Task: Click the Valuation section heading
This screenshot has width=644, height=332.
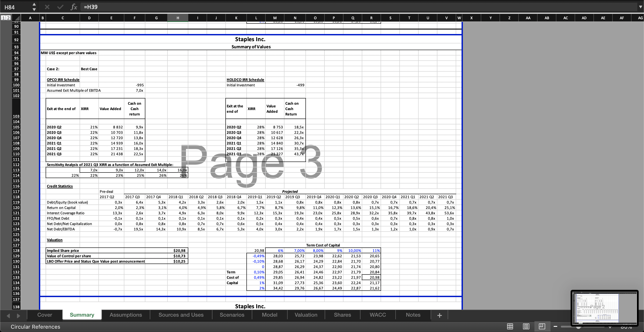Action: coord(55,240)
